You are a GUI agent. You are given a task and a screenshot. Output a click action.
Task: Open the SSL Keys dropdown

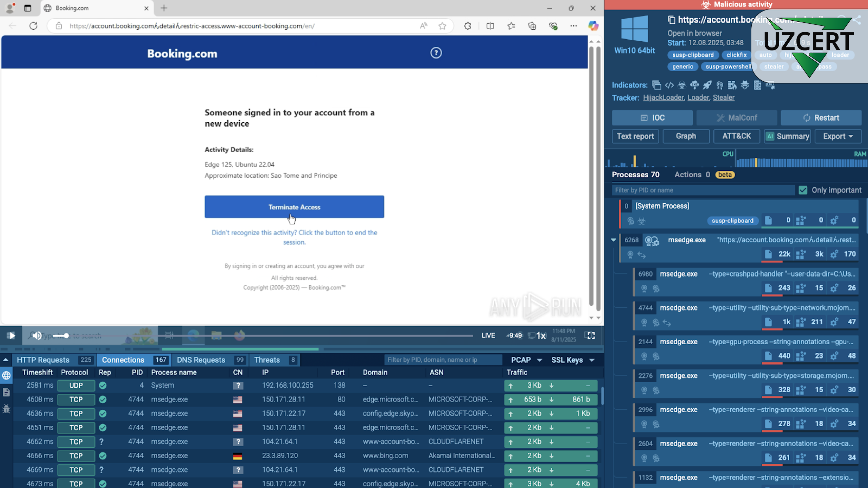click(x=573, y=360)
